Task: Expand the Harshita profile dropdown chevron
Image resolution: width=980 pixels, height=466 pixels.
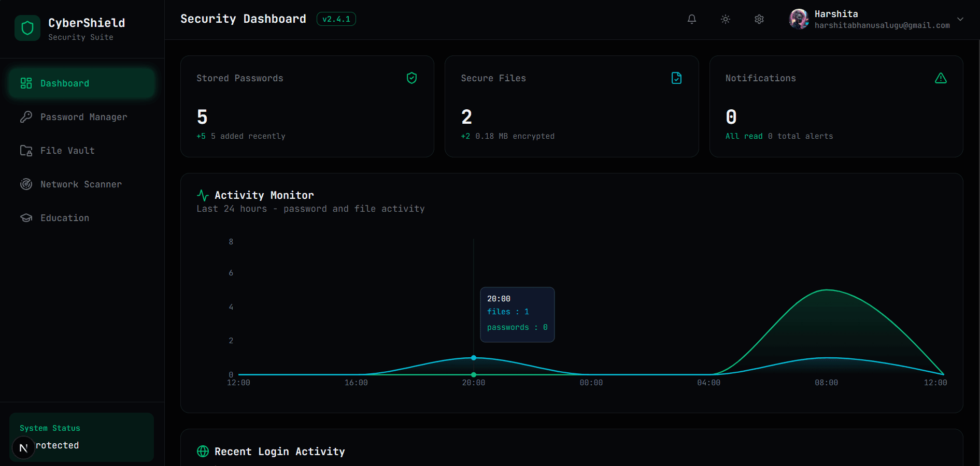Action: click(961, 19)
